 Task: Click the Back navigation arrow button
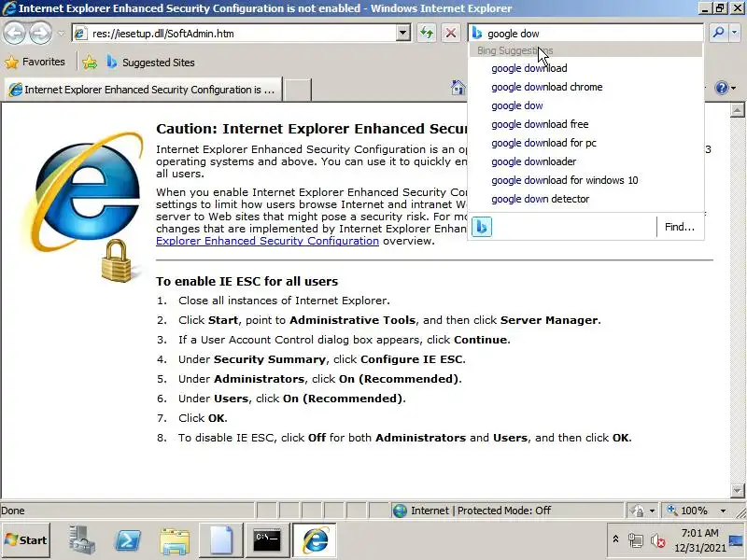point(15,33)
